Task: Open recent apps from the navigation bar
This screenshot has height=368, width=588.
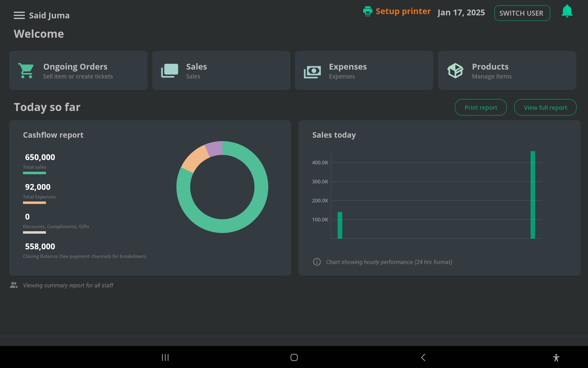Action: coord(165,357)
